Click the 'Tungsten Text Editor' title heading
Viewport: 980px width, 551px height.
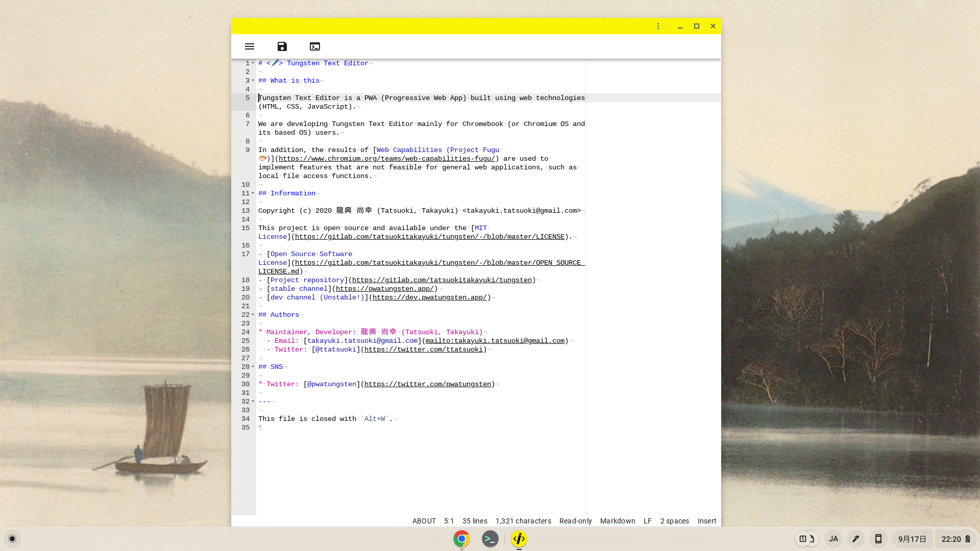[328, 63]
